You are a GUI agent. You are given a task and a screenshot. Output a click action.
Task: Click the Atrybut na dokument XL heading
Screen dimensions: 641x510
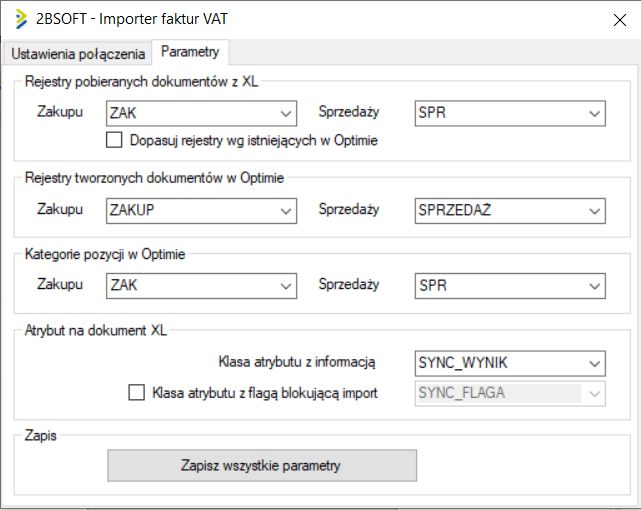[96, 330]
